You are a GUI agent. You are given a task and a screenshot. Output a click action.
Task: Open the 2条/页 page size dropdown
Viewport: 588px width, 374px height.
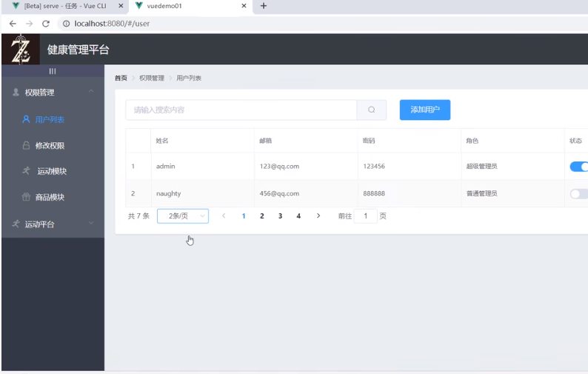tap(183, 216)
